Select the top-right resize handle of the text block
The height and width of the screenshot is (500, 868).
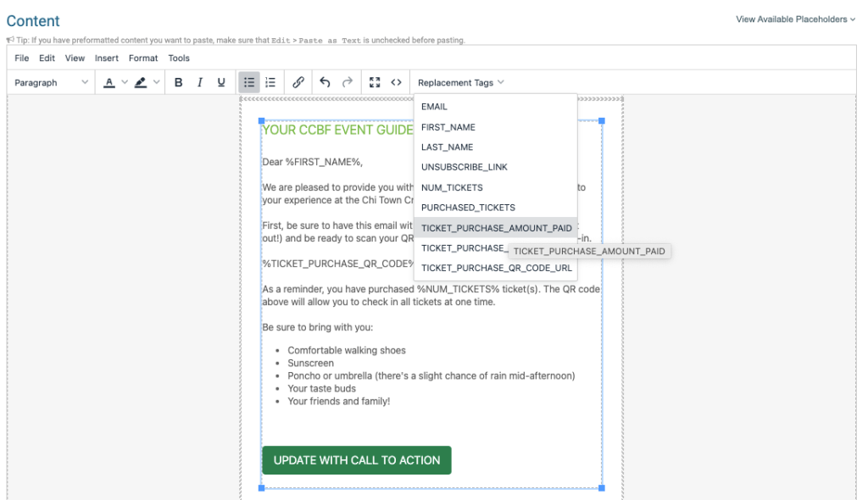click(x=602, y=120)
